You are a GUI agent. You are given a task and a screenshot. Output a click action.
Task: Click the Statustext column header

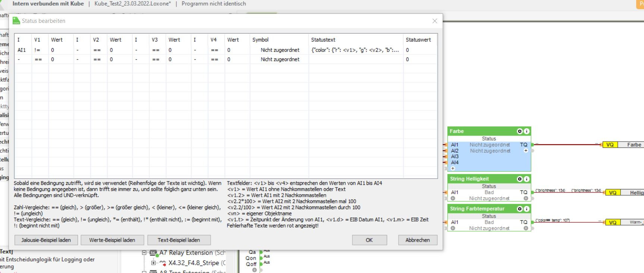coord(356,40)
